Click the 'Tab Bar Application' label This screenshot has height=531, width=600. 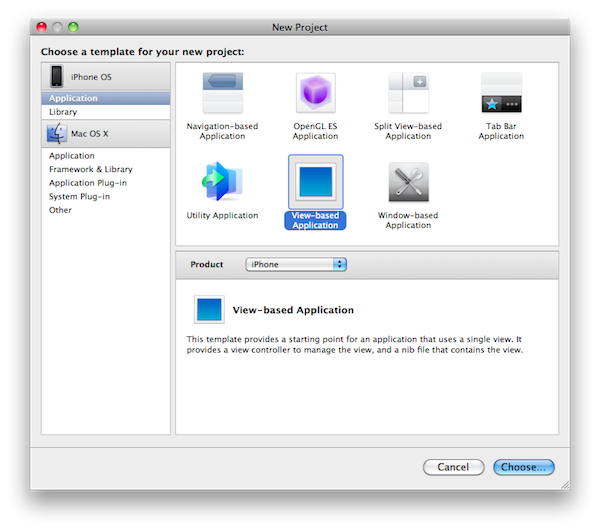coord(501,131)
